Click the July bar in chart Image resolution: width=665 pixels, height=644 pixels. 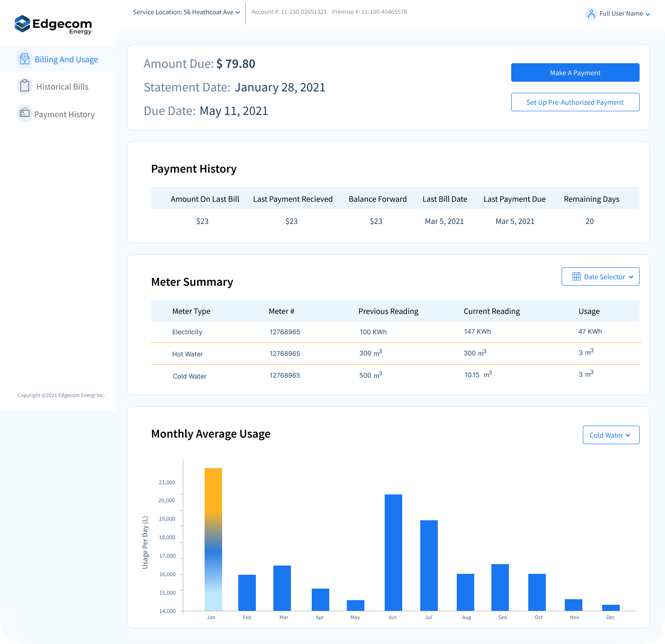[x=429, y=565]
